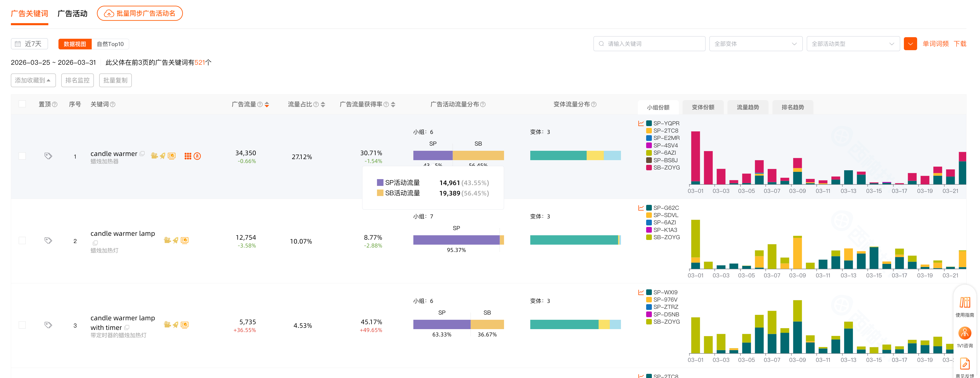Click line chart icon next to SP-YQPR legend
This screenshot has width=980, height=378.
641,124
